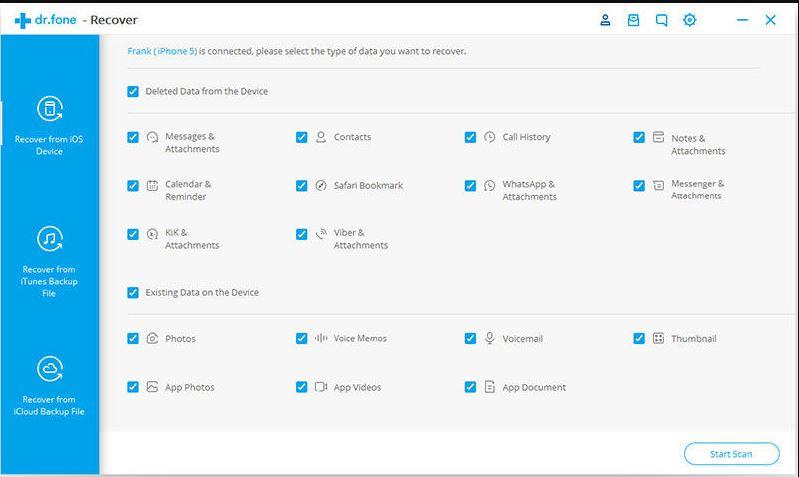Viewport: 799px width, 477px height.
Task: Select Recover from iCloud Backup File icon
Action: tap(49, 369)
